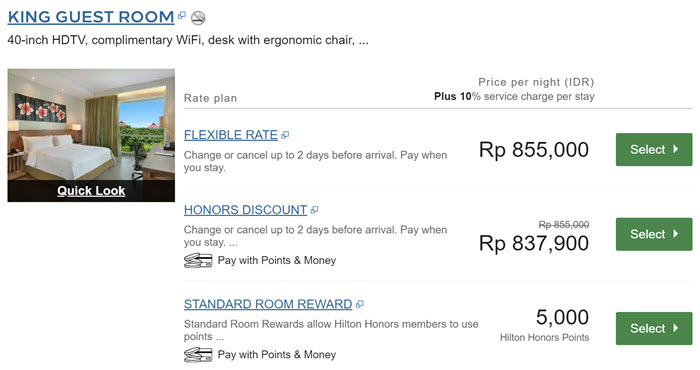Viewport: 700px width, 370px height.
Task: Click popup icon beside Standard Room Reward
Action: click(x=360, y=304)
